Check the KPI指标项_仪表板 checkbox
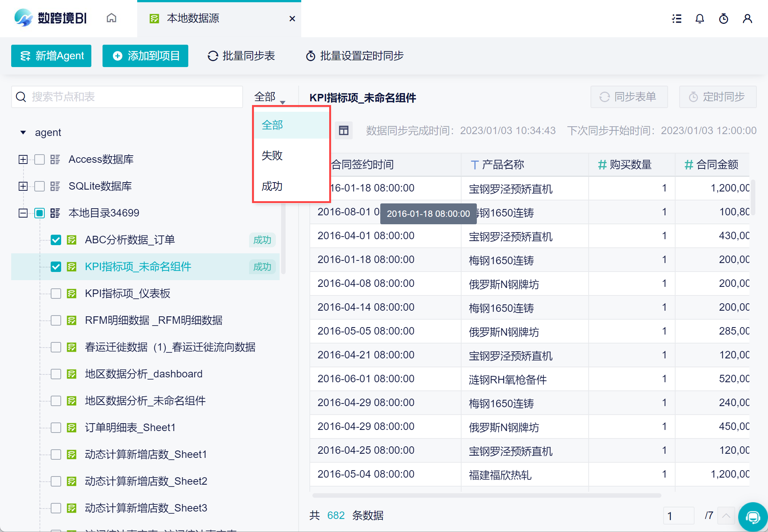The image size is (768, 532). click(x=56, y=294)
